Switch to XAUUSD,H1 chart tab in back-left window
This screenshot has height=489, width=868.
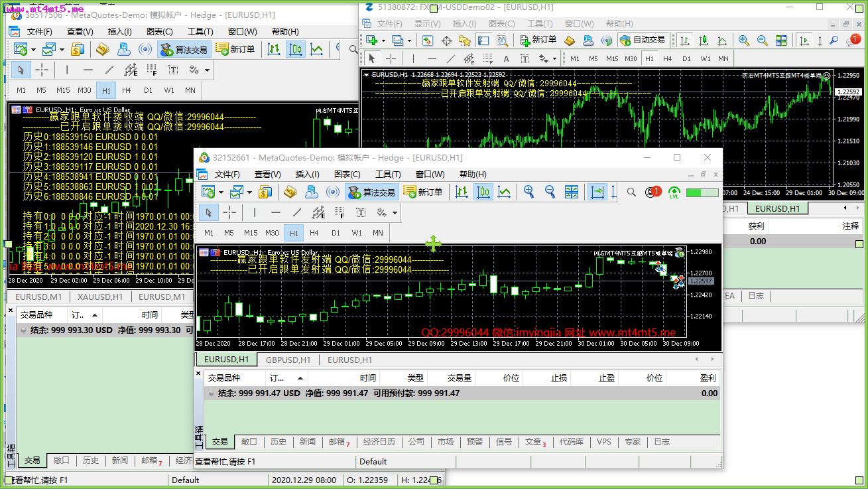(99, 297)
